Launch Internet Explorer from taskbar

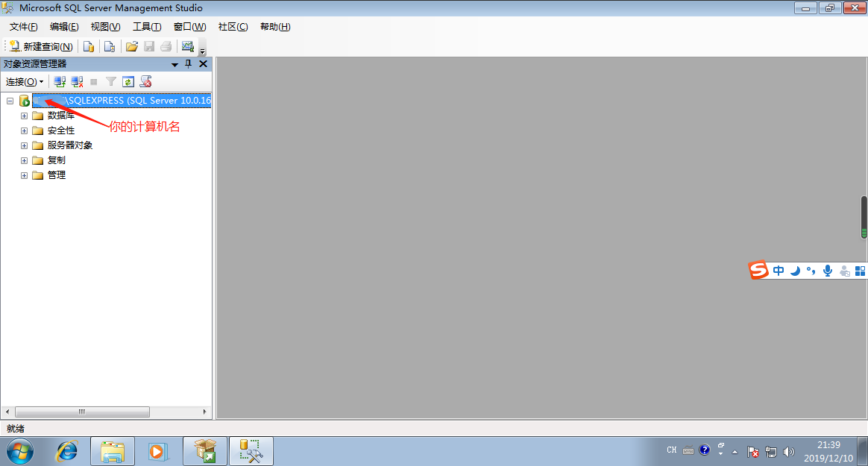[x=67, y=451]
